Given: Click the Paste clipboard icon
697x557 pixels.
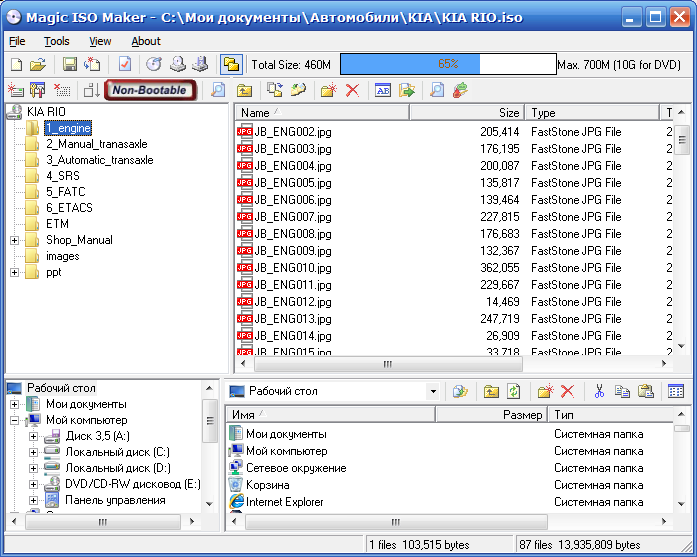Looking at the screenshot, I should click(x=645, y=392).
